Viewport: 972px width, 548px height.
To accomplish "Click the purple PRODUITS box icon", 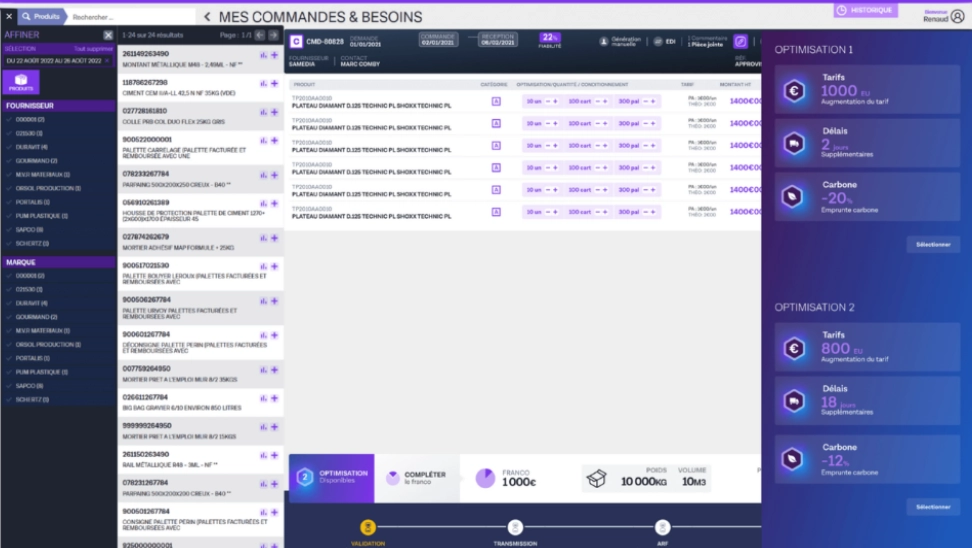I will point(21,81).
